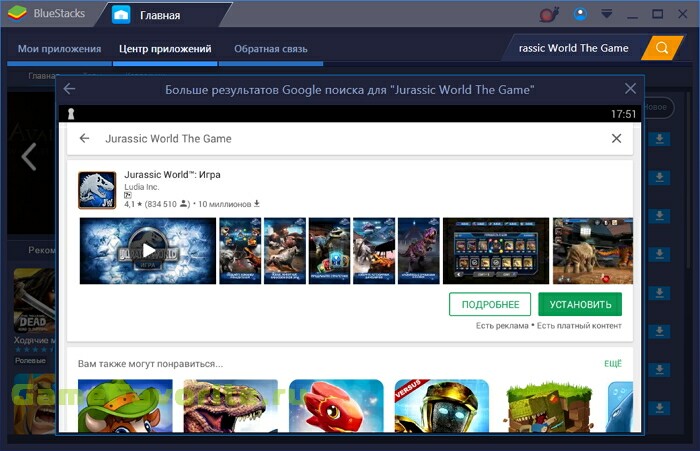Click Play Store back arrow beside search text
Screen dimensions: 700x451
coord(84,138)
